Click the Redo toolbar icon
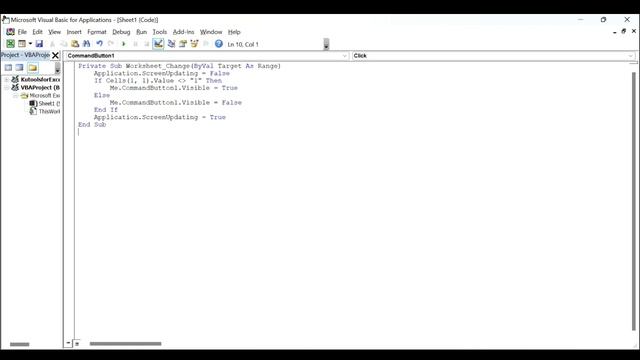This screenshot has width=640, height=360. click(111, 44)
